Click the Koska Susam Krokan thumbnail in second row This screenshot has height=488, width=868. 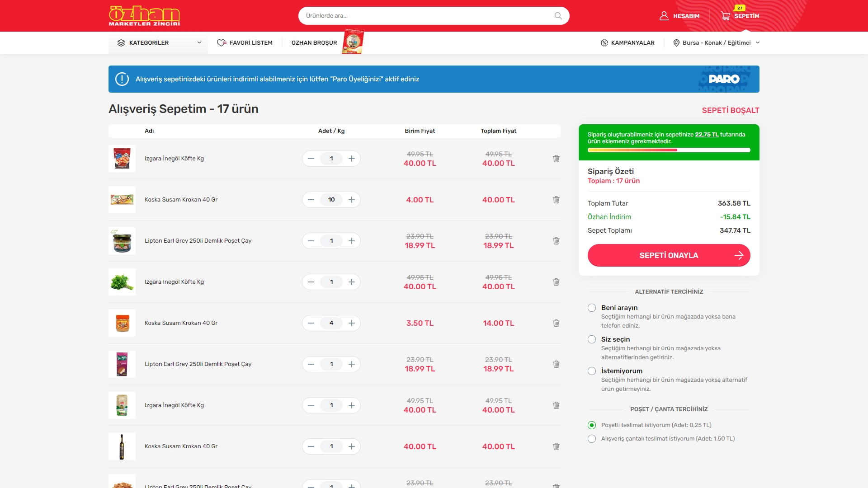(x=122, y=200)
